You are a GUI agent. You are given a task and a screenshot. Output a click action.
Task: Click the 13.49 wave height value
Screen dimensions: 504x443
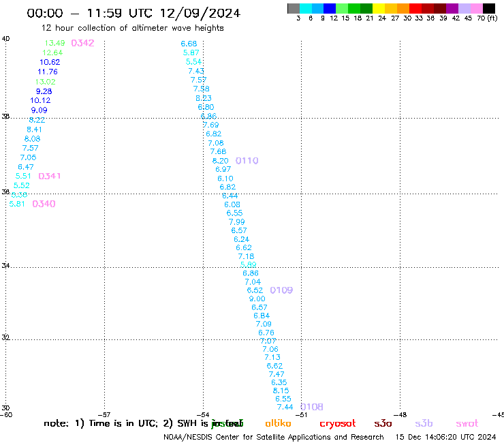[54, 43]
